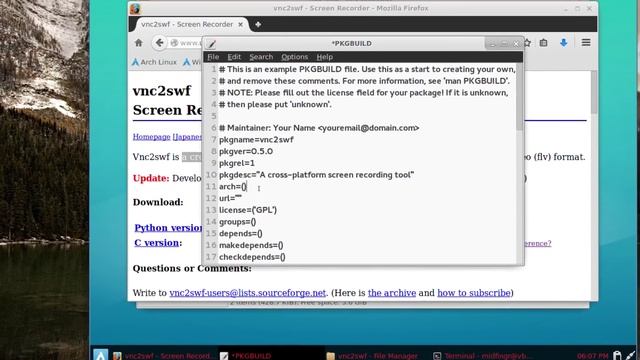Open the Edit menu in PKGBUILD editor
The height and width of the screenshot is (360, 640).
point(234,57)
